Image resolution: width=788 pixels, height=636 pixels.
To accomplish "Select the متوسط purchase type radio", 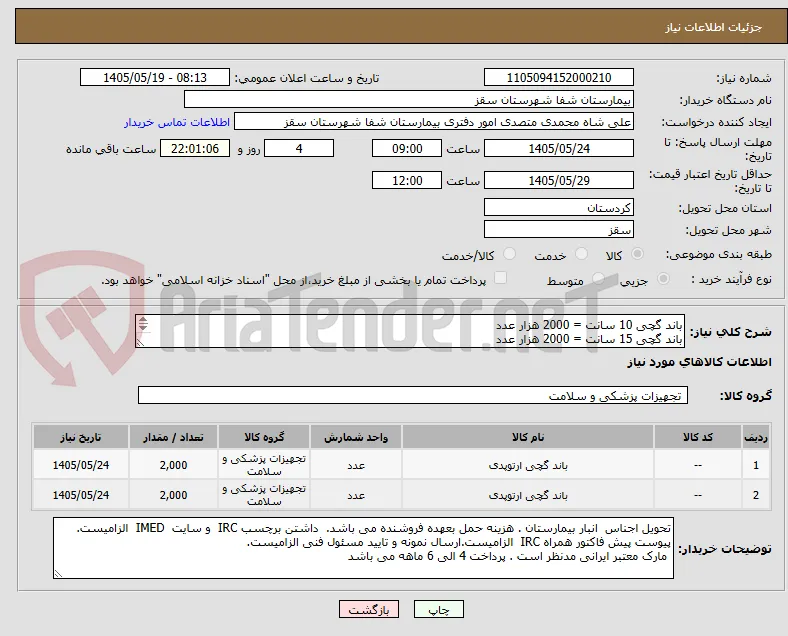I will (x=598, y=279).
